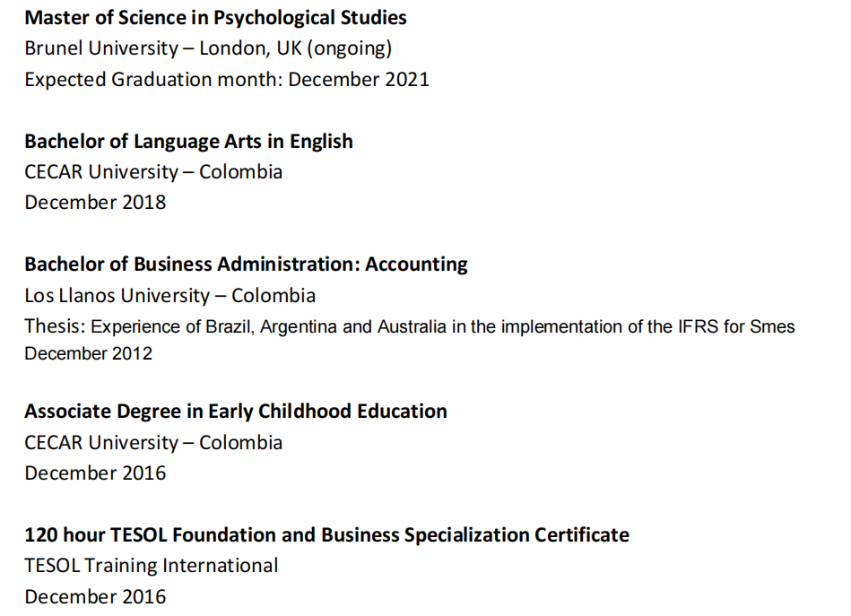Click the TESOL Training International line
Screen dimensions: 851x616
pyautogui.click(x=152, y=566)
